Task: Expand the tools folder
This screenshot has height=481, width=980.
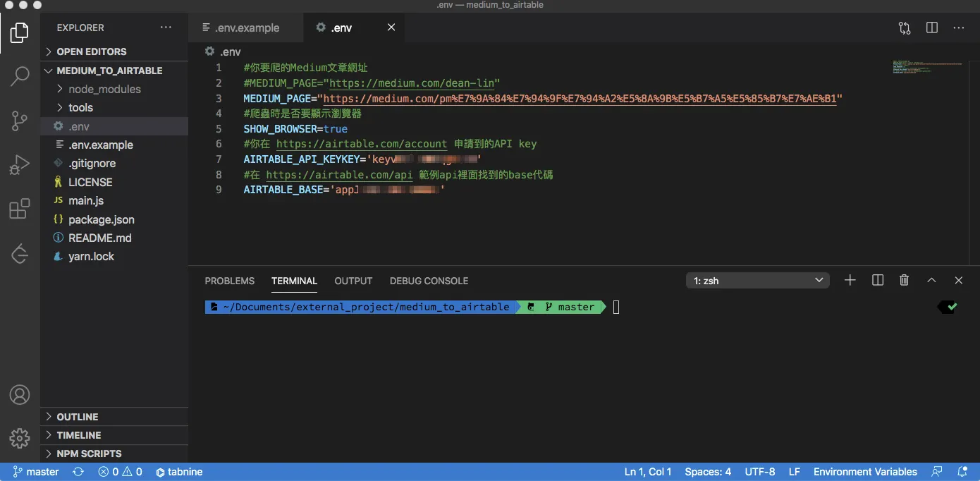Action: click(114, 107)
